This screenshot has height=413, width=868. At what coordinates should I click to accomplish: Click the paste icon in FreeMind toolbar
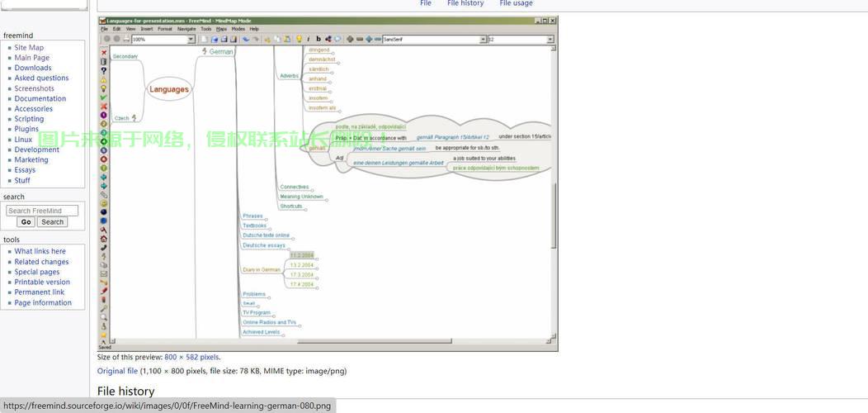click(x=287, y=40)
